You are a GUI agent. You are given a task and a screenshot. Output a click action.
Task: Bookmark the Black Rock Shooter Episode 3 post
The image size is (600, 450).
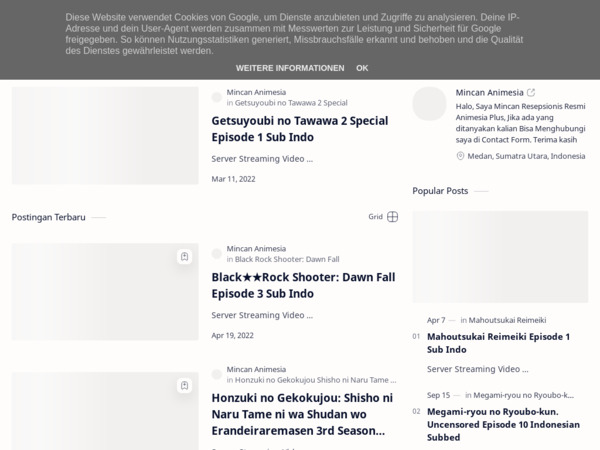tap(184, 256)
